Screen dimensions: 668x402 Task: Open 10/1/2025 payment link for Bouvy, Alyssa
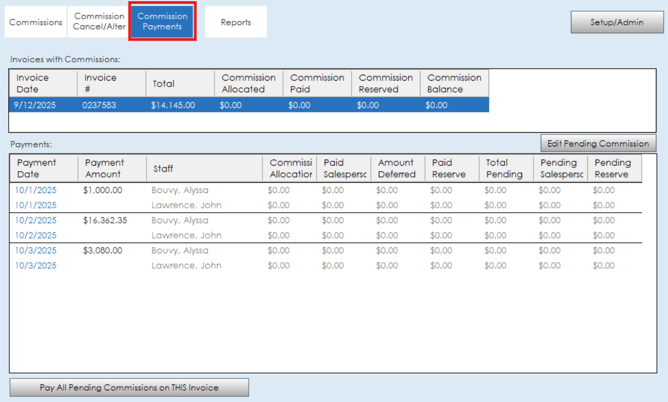(36, 190)
